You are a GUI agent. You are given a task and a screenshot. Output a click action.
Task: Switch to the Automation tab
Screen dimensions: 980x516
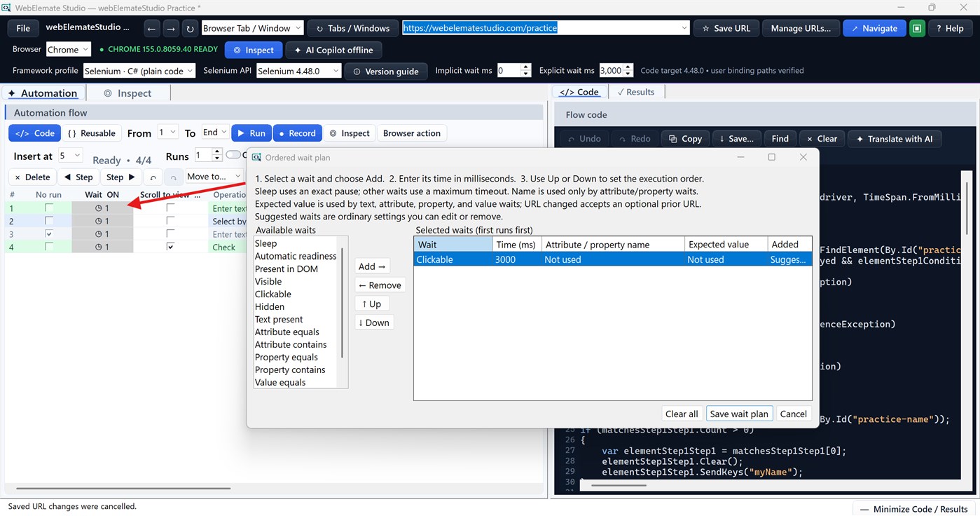(43, 93)
